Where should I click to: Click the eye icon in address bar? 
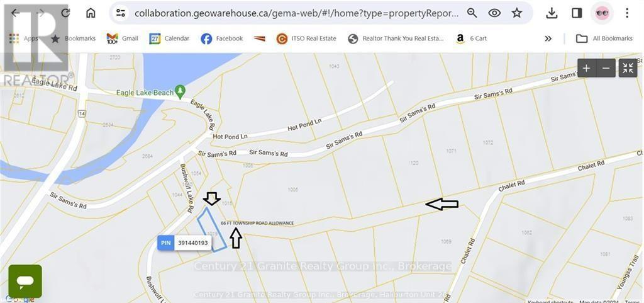[494, 13]
